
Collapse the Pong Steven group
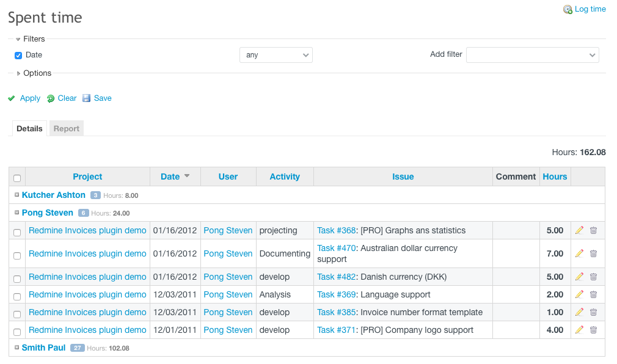(17, 213)
